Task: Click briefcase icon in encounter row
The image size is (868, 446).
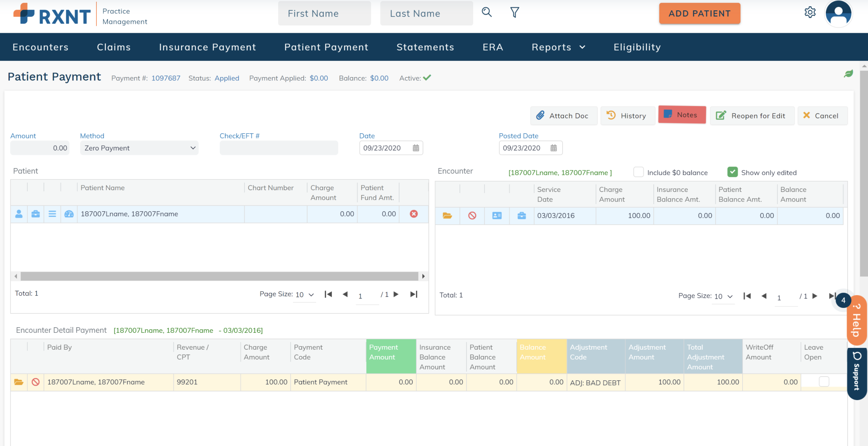Action: pos(522,216)
